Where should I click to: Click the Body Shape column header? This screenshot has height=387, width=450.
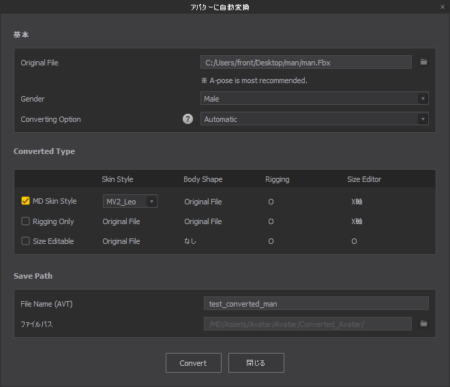pos(203,179)
